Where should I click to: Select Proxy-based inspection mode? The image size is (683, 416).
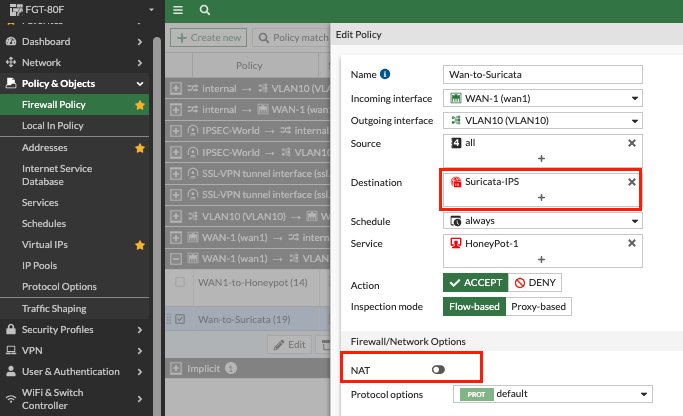[x=540, y=306]
